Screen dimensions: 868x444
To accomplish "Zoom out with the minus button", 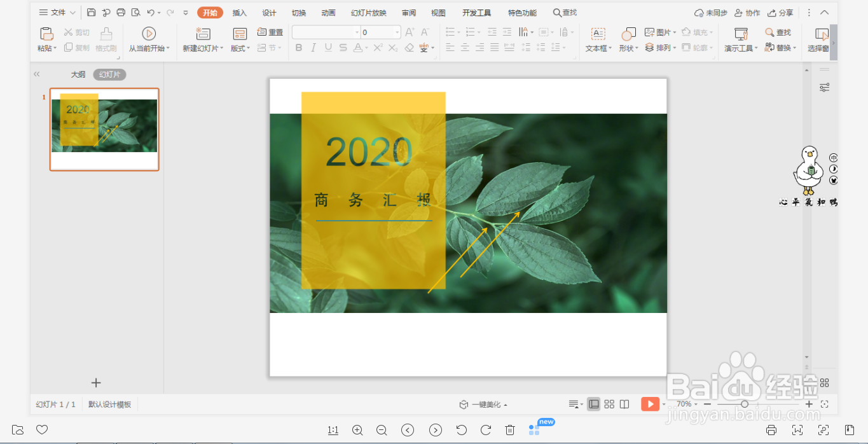I will pos(707,404).
